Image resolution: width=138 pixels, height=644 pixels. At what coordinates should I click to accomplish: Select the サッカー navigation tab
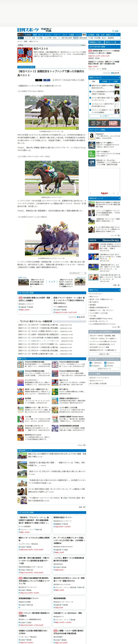(x=49, y=35)
